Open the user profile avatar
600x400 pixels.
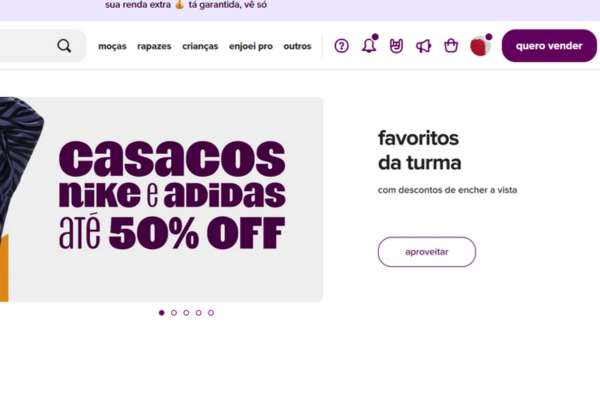click(x=480, y=46)
